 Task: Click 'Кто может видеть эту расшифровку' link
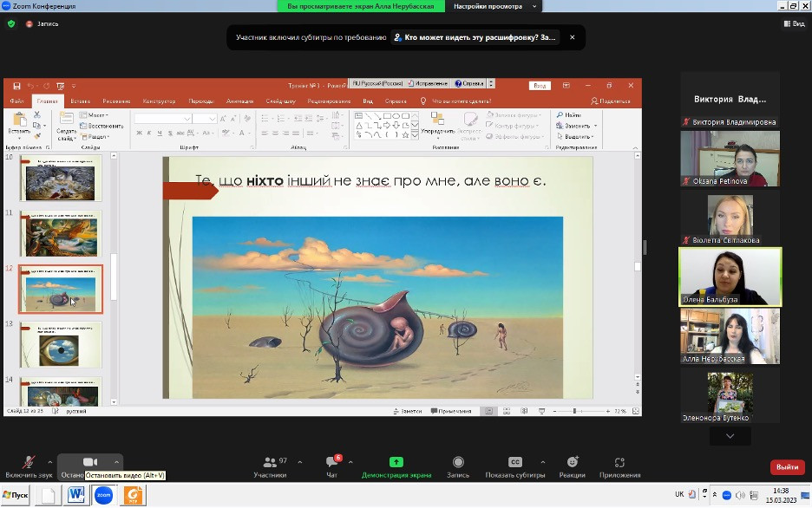pyautogui.click(x=475, y=37)
